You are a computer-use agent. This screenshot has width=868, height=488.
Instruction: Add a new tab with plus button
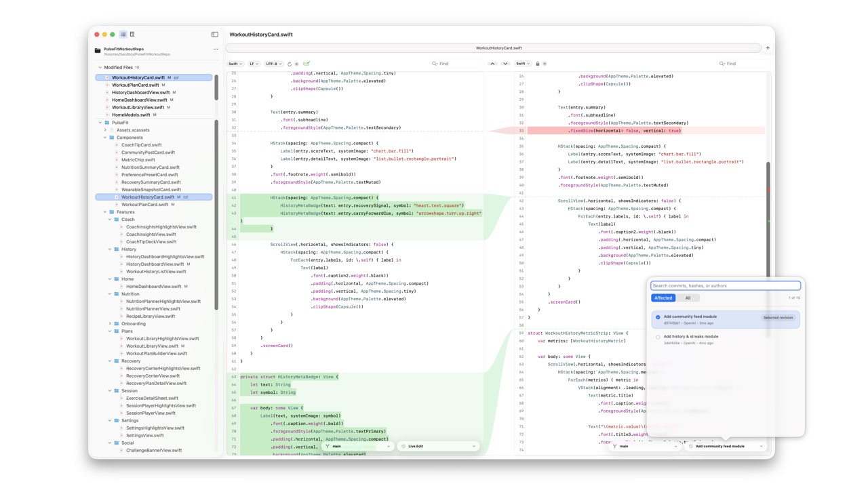(768, 48)
